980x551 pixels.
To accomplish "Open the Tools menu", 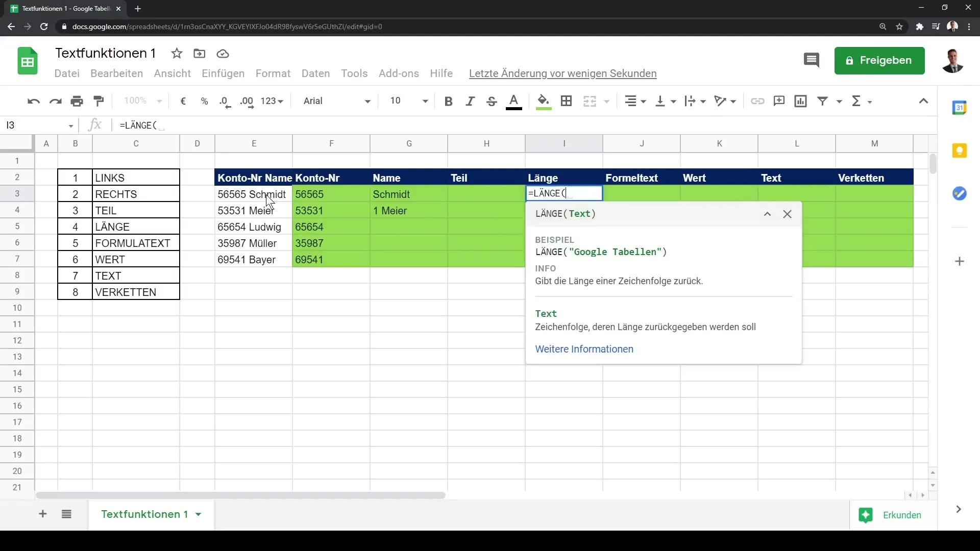I will (354, 73).
